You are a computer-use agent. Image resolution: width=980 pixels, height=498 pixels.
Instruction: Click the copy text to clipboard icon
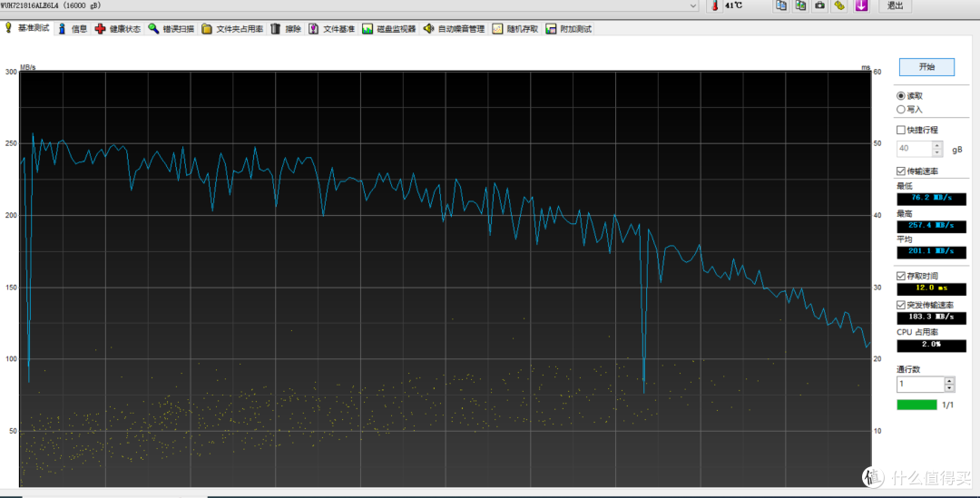click(x=781, y=5)
